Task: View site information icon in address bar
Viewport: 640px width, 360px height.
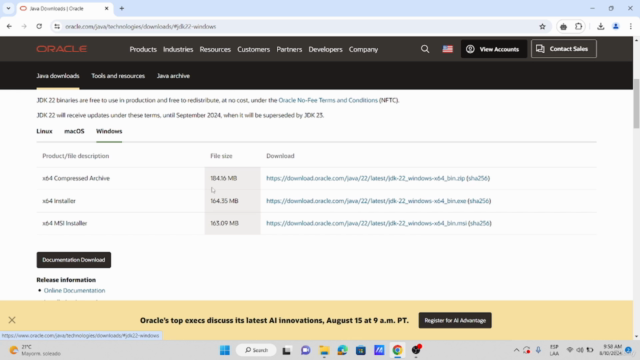Action: [57, 27]
